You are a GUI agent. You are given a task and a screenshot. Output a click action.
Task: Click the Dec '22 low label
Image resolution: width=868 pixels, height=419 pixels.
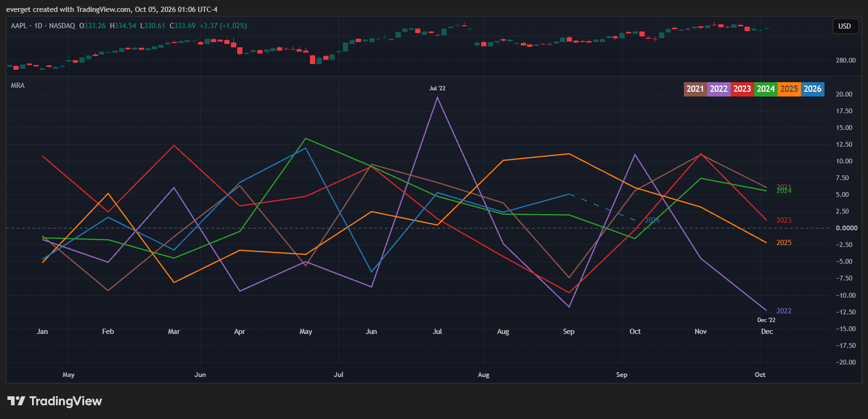pos(766,320)
